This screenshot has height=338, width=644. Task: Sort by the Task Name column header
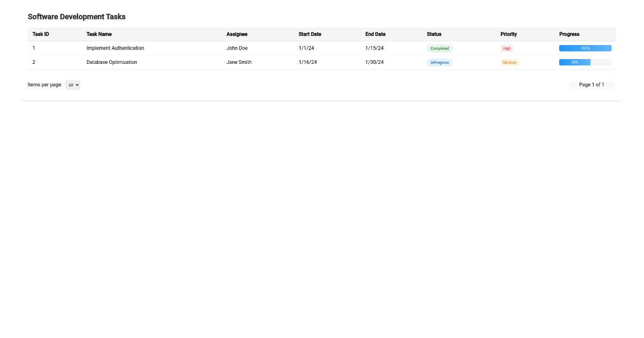click(x=99, y=34)
